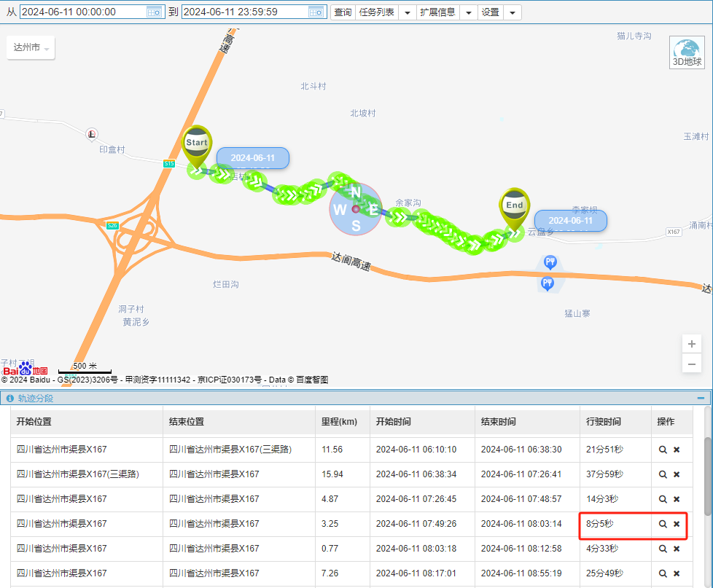The height and width of the screenshot is (588, 713).
Task: Delete the 21分51秒 track segment
Action: 677,450
